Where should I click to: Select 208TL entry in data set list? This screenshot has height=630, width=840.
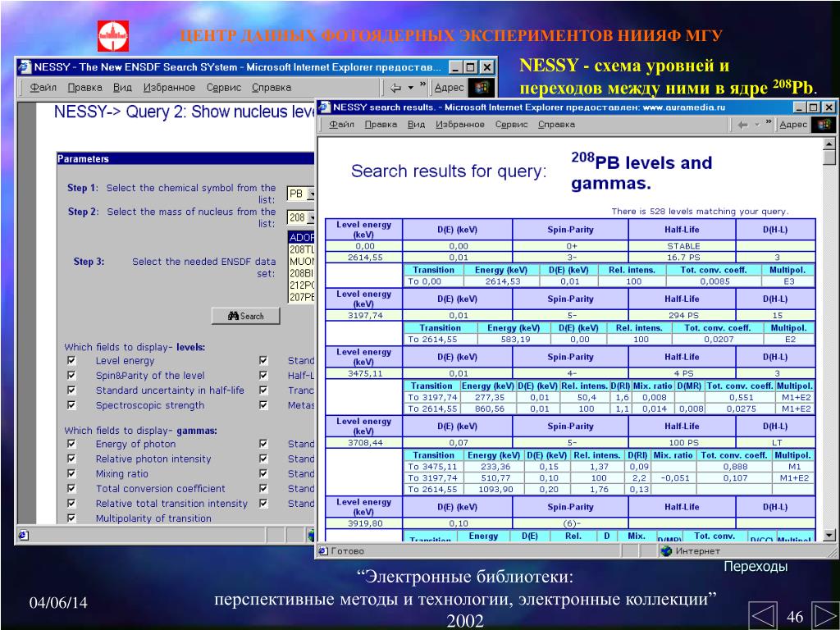pyautogui.click(x=302, y=249)
